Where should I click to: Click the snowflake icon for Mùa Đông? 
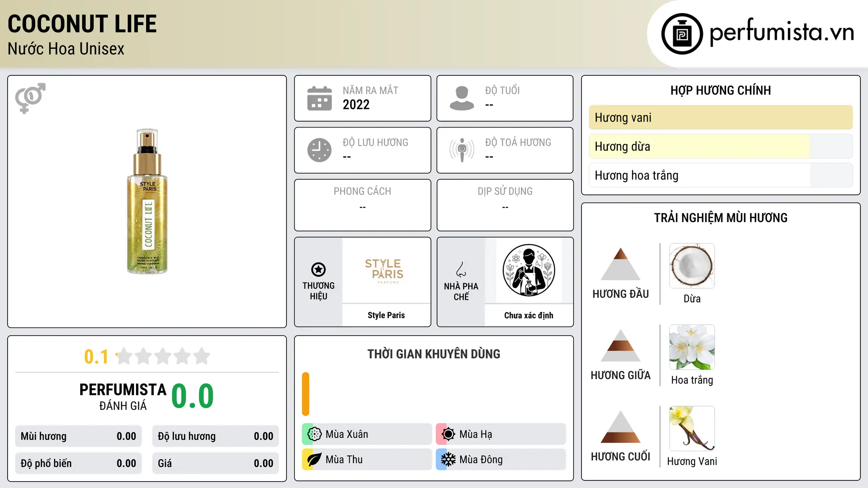click(x=448, y=460)
